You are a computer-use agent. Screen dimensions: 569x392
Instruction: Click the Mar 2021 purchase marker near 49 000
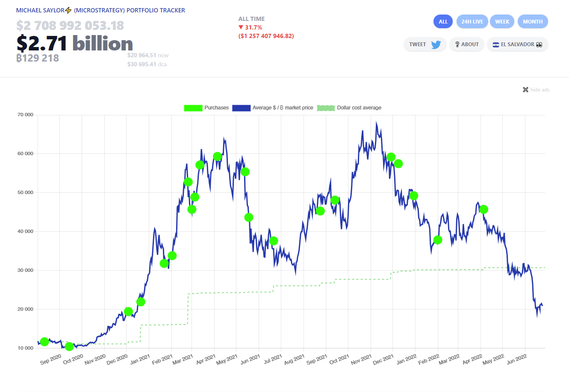pos(195,197)
